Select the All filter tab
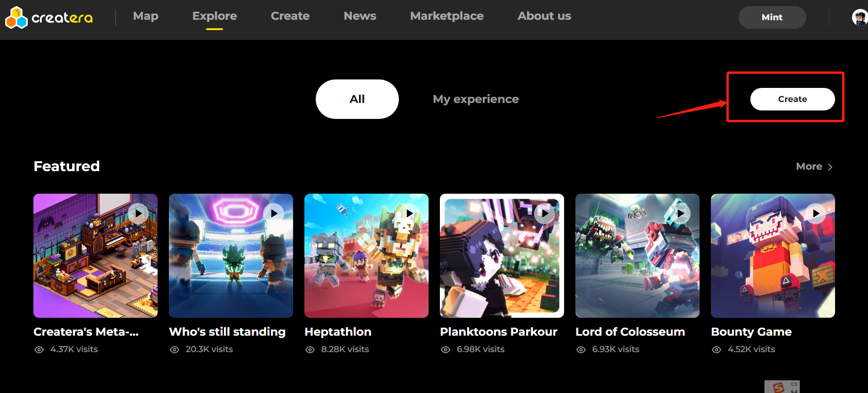This screenshot has width=868, height=393. (x=357, y=99)
